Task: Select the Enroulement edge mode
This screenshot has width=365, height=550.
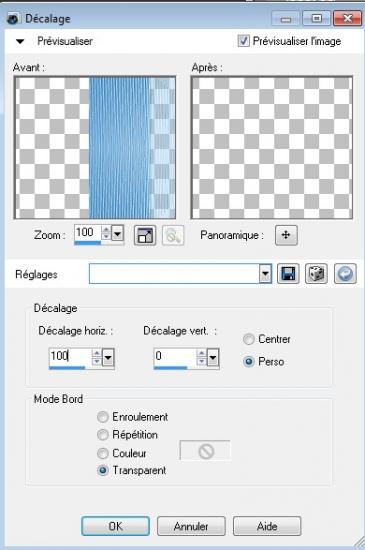Action: [x=103, y=417]
